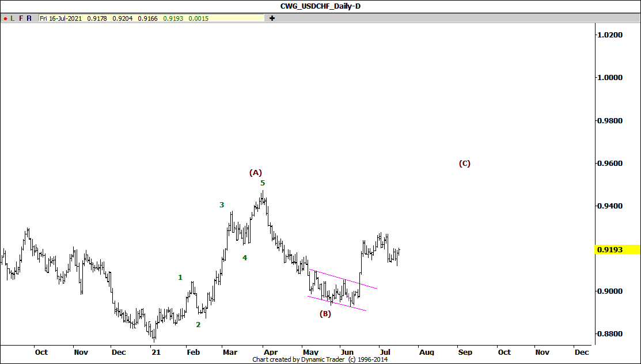Click the 0.9800 price axis label
641x364 pixels.
[610, 120]
